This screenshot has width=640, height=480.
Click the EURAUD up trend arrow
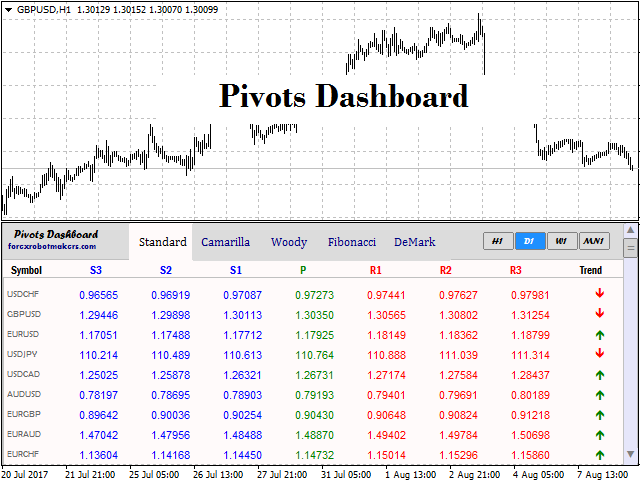[x=600, y=435]
